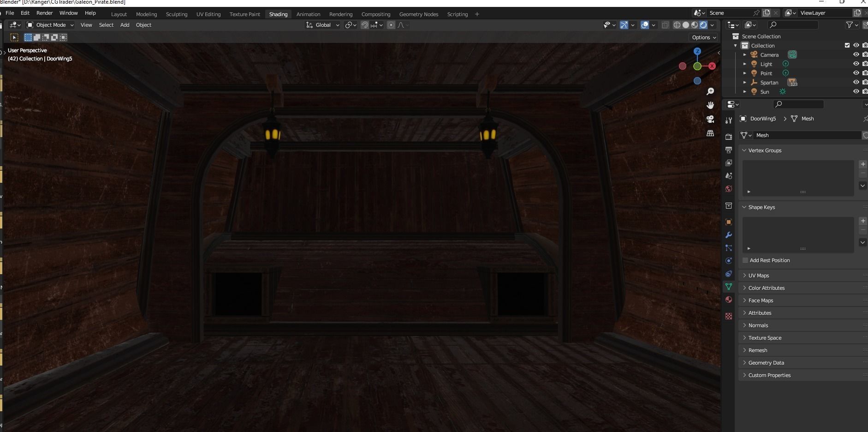Open the Modifier properties wrench tab
This screenshot has height=432, width=868.
pyautogui.click(x=729, y=235)
